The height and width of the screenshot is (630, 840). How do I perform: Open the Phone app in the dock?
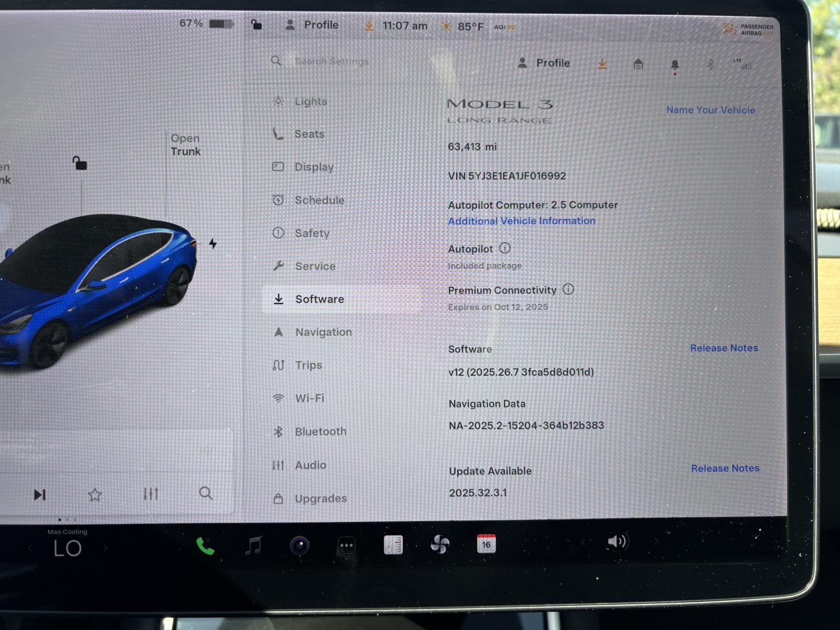(205, 546)
